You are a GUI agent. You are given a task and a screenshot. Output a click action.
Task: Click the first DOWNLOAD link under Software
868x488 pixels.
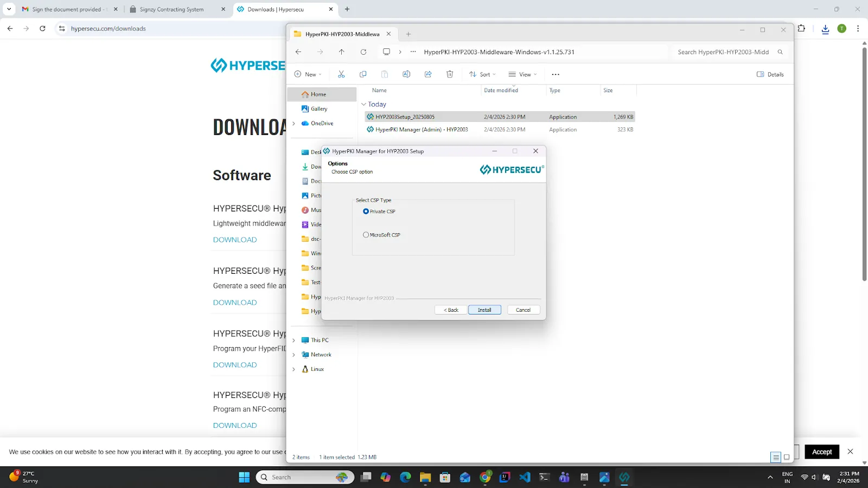(x=235, y=240)
